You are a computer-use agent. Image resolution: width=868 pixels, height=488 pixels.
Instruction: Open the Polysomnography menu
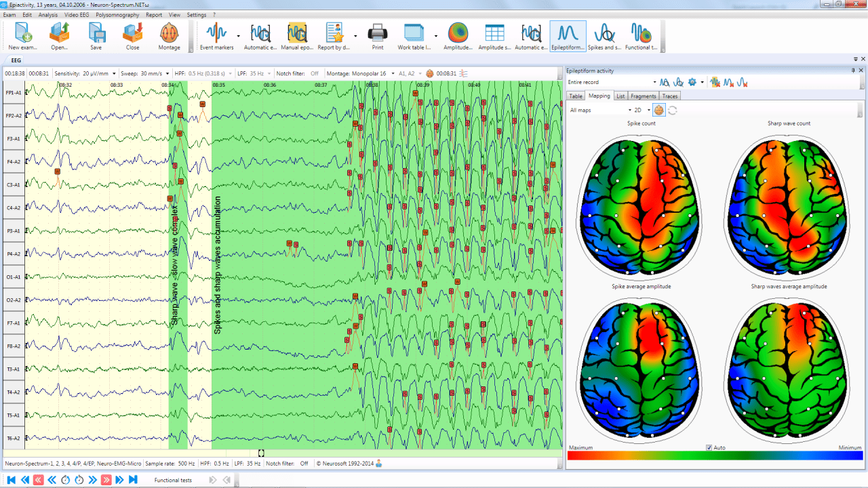pyautogui.click(x=117, y=14)
